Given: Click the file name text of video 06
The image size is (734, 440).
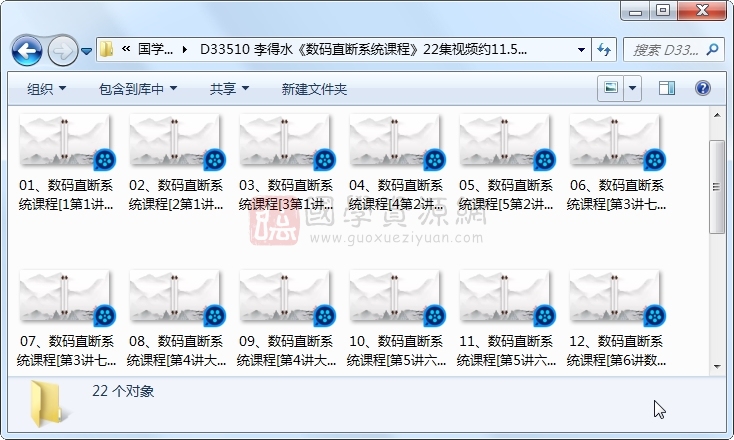Looking at the screenshot, I should coord(616,195).
